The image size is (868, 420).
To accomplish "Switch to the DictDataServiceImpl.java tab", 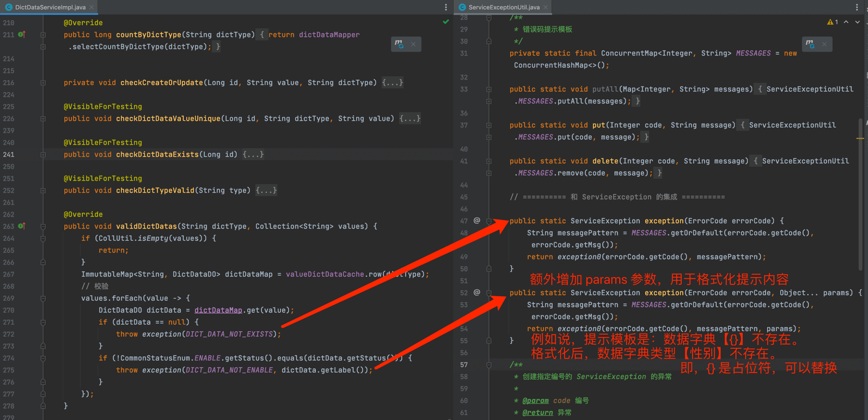I will pyautogui.click(x=50, y=7).
